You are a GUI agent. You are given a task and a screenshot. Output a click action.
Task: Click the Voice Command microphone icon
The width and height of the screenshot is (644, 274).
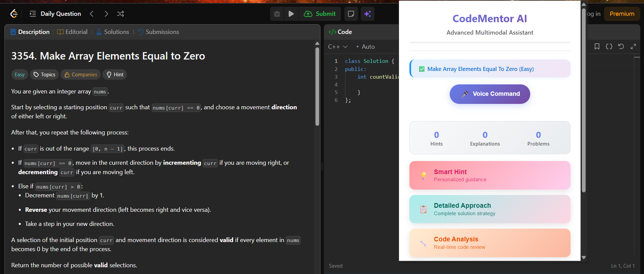[x=465, y=94]
